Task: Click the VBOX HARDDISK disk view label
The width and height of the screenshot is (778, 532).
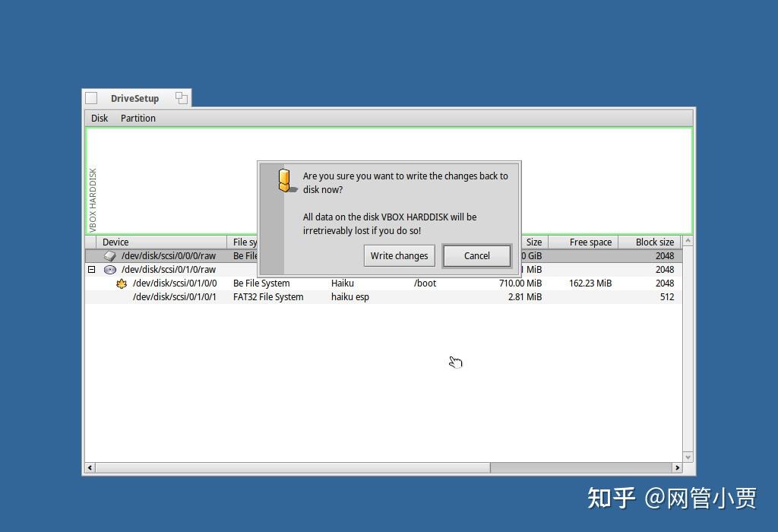Action: point(93,201)
